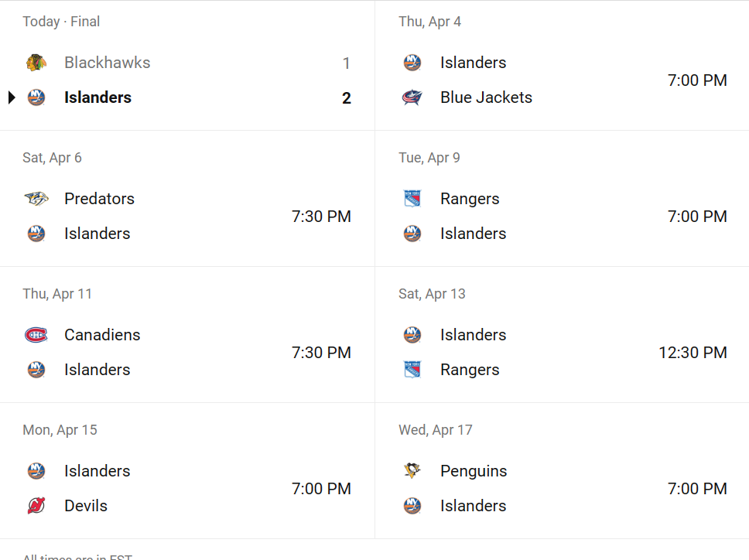The image size is (749, 560).
Task: Click the Islanders final score of 2
Action: tap(347, 98)
